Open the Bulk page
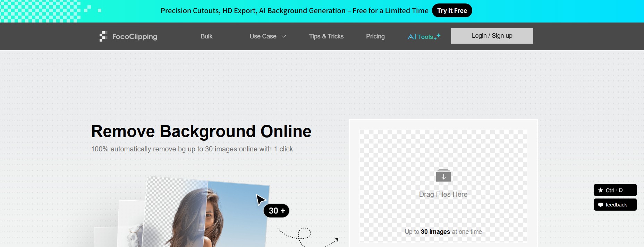The image size is (644, 247). tap(206, 36)
